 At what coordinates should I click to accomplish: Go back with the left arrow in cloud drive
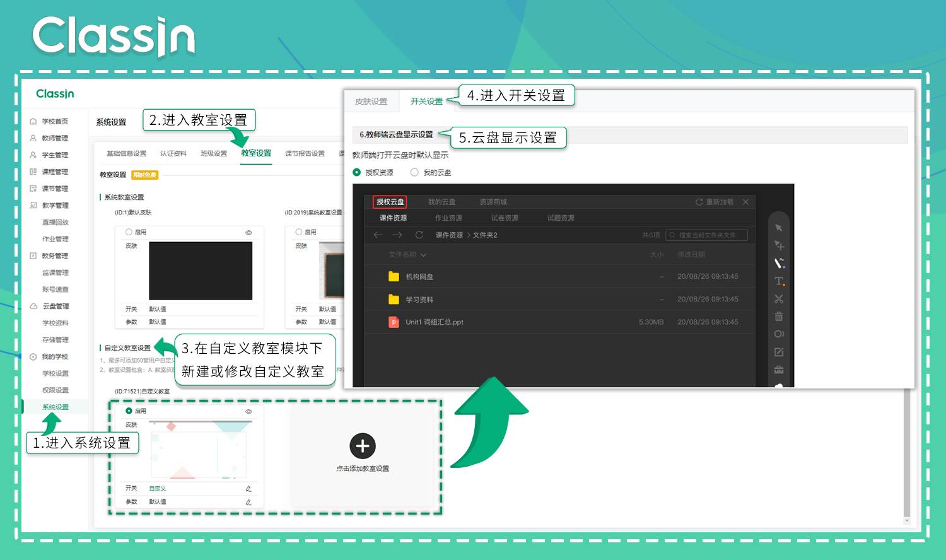coord(378,235)
